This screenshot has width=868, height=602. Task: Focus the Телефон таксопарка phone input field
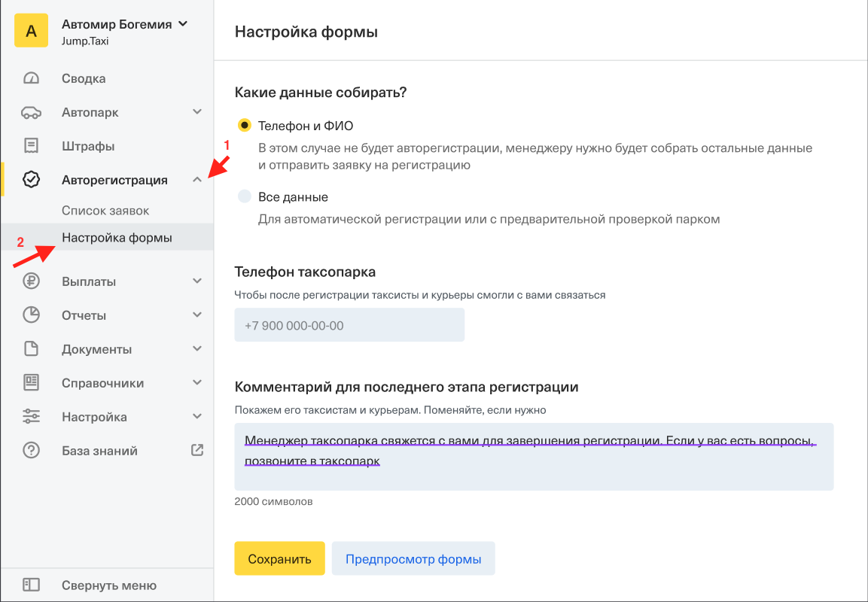[349, 325]
